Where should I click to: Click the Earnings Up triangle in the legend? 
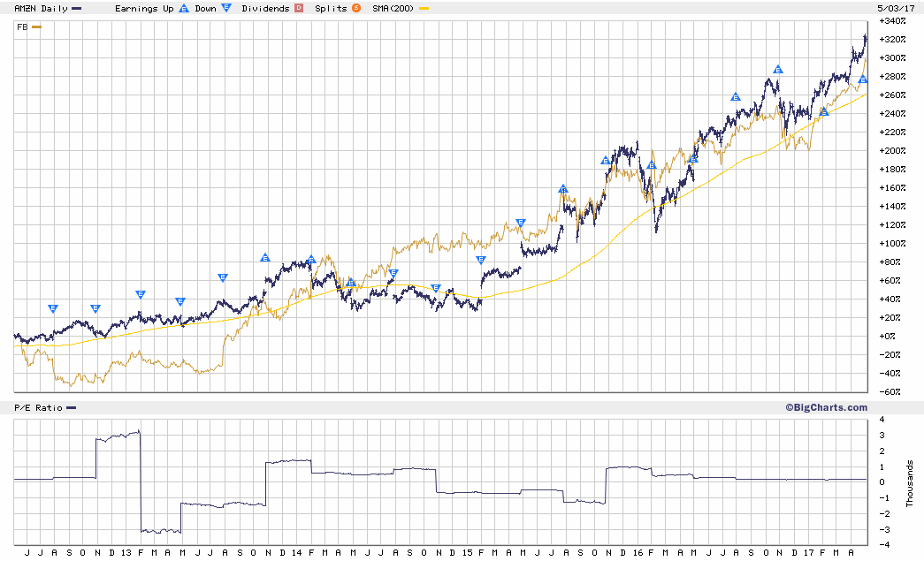pyautogui.click(x=184, y=8)
